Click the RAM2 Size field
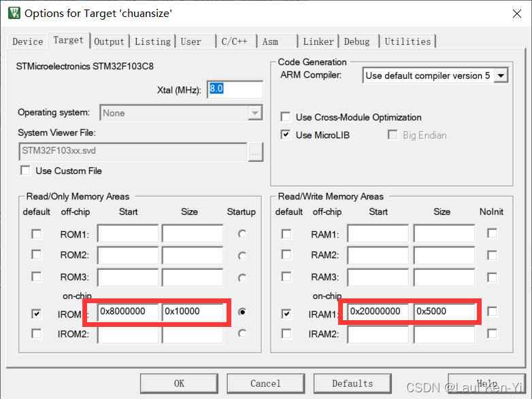The width and height of the screenshot is (532, 399). click(444, 256)
